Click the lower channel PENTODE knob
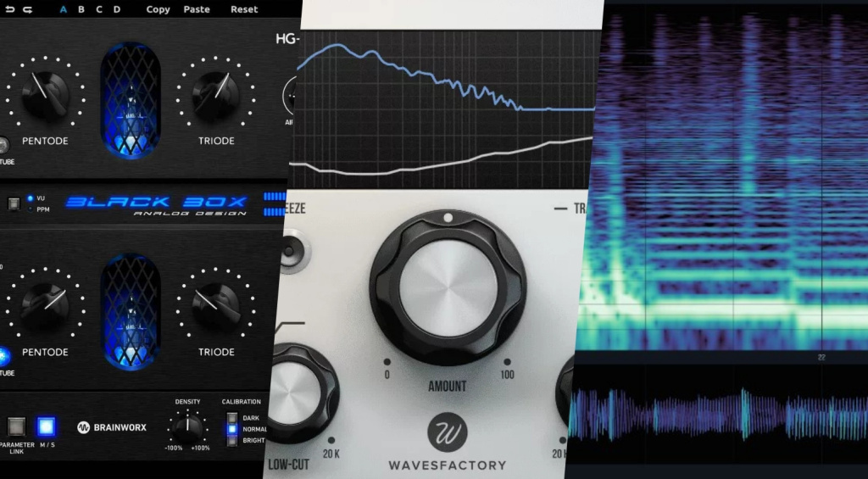Viewport: 868px width, 479px height. point(45,306)
